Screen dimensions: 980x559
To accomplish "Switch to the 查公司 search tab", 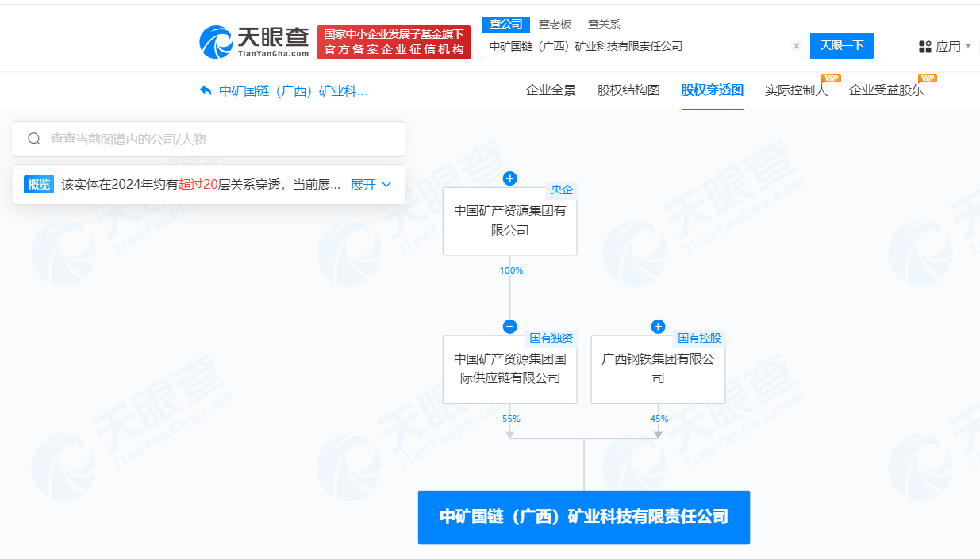I will pyautogui.click(x=505, y=24).
